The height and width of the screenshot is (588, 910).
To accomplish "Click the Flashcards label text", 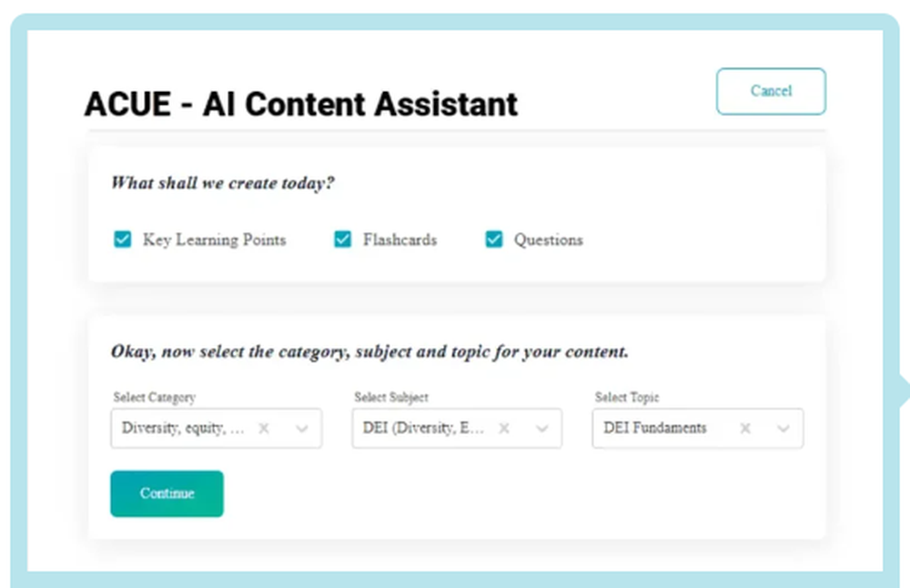I will coord(399,239).
